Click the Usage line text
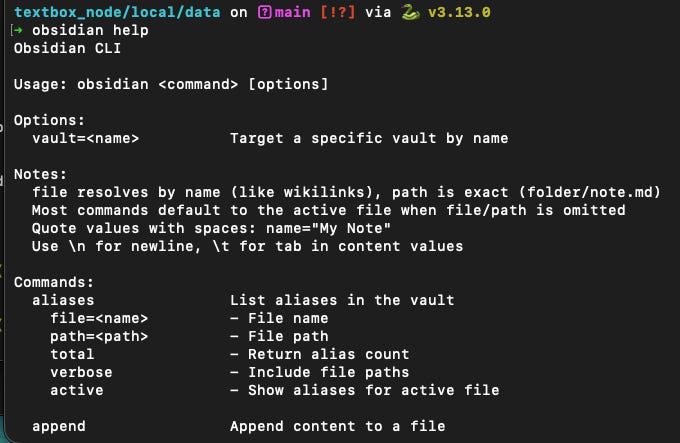 click(171, 84)
